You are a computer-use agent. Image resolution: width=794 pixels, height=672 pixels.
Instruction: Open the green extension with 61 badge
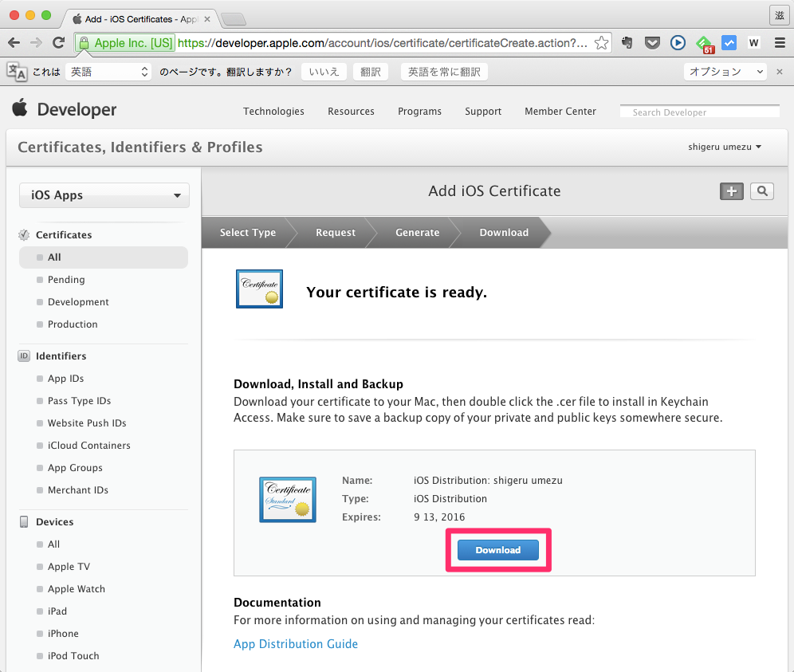(705, 44)
